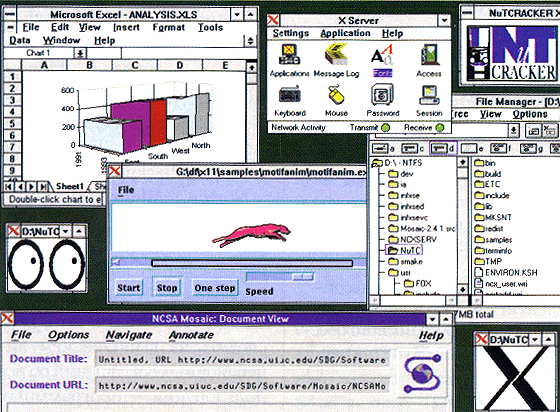Open the Message Log icon in X Server
Screen dimensions: 560x412
[336, 60]
